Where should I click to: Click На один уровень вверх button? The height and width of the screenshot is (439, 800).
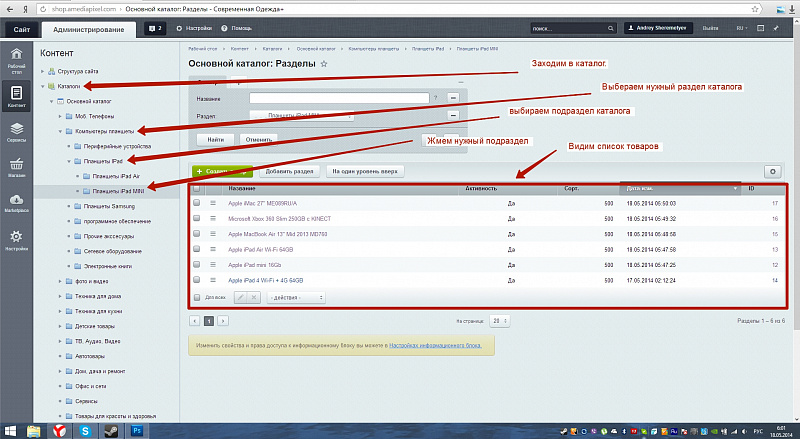(365, 172)
